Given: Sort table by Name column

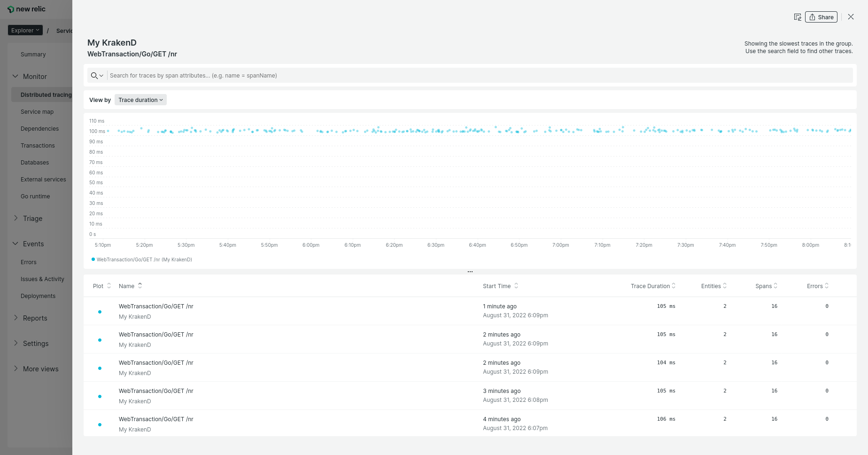Looking at the screenshot, I should [130, 286].
